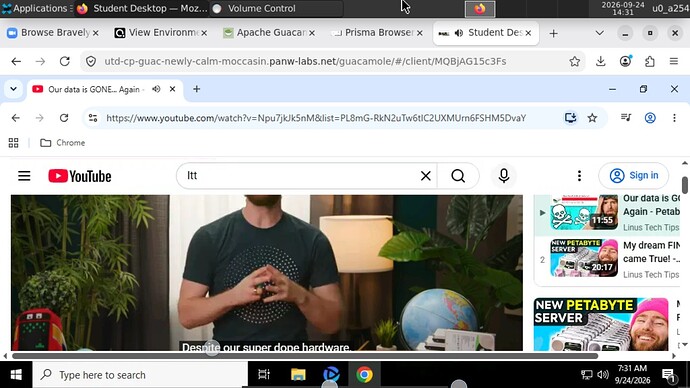
Task: Bookmark this page in Firefox
Action: 574,62
